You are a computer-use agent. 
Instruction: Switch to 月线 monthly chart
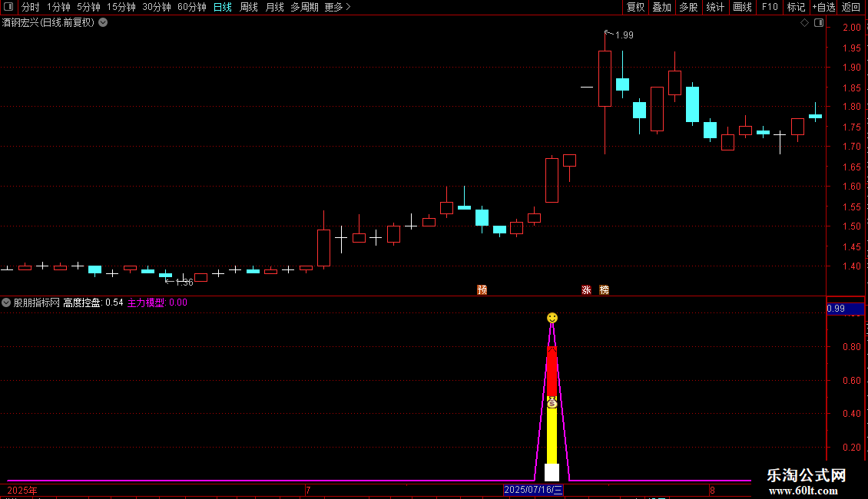pos(274,7)
